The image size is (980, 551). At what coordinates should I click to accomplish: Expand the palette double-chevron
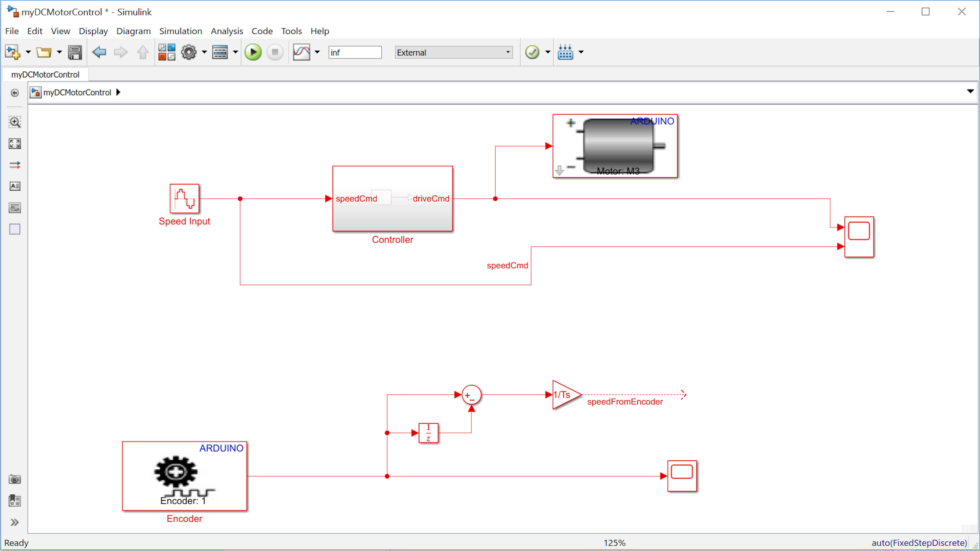click(x=15, y=522)
